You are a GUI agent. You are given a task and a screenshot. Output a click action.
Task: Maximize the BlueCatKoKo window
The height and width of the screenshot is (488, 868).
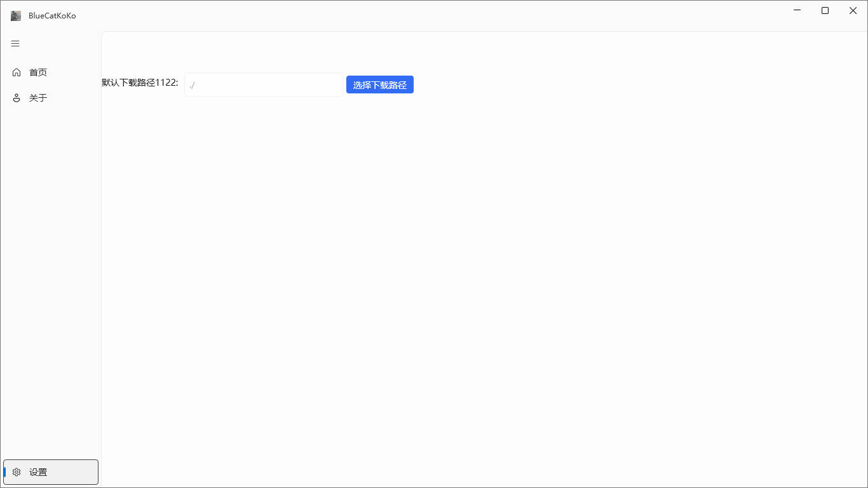(825, 10)
